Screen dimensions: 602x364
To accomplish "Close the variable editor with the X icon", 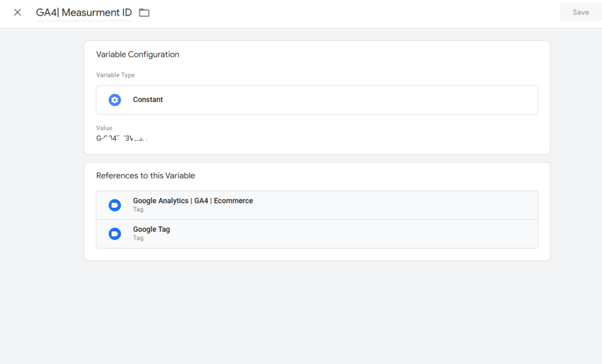I will point(17,12).
